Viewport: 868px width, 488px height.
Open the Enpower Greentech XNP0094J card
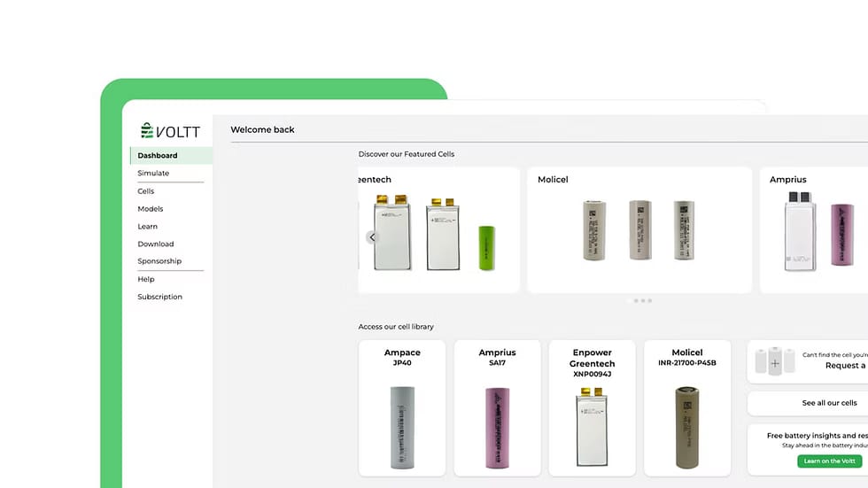click(592, 407)
